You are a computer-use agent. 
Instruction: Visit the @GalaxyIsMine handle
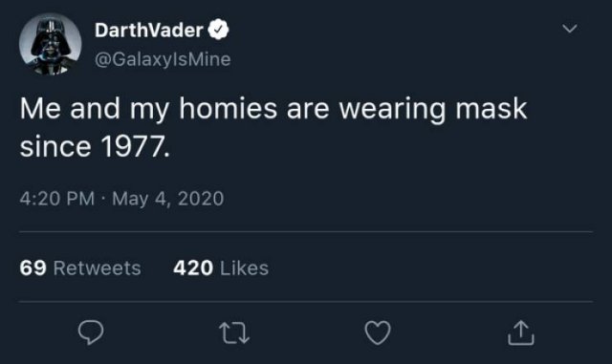click(x=163, y=59)
